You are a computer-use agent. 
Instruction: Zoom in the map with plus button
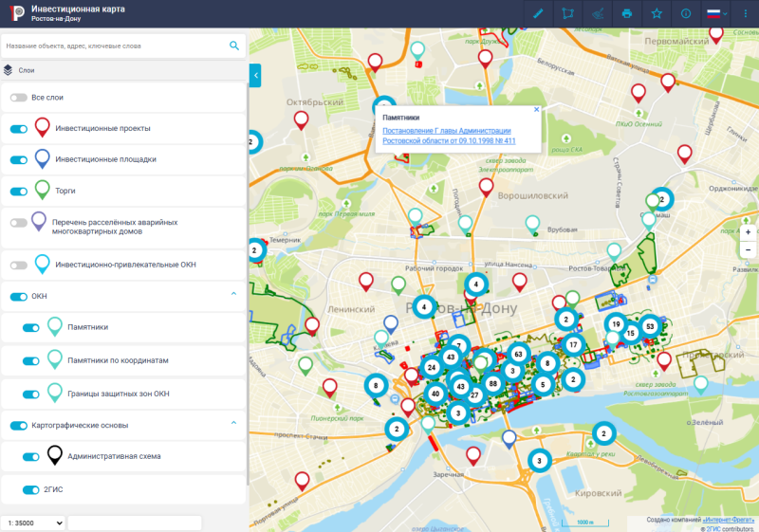click(x=749, y=232)
